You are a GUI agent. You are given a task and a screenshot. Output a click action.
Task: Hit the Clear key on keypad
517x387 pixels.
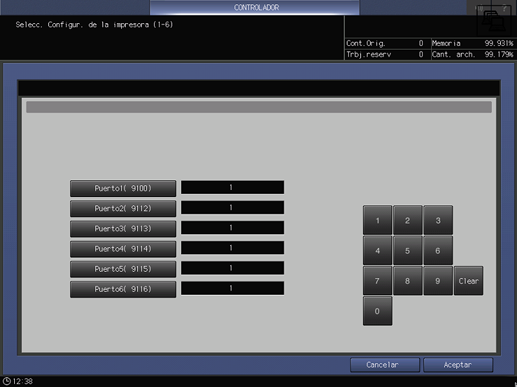468,281
